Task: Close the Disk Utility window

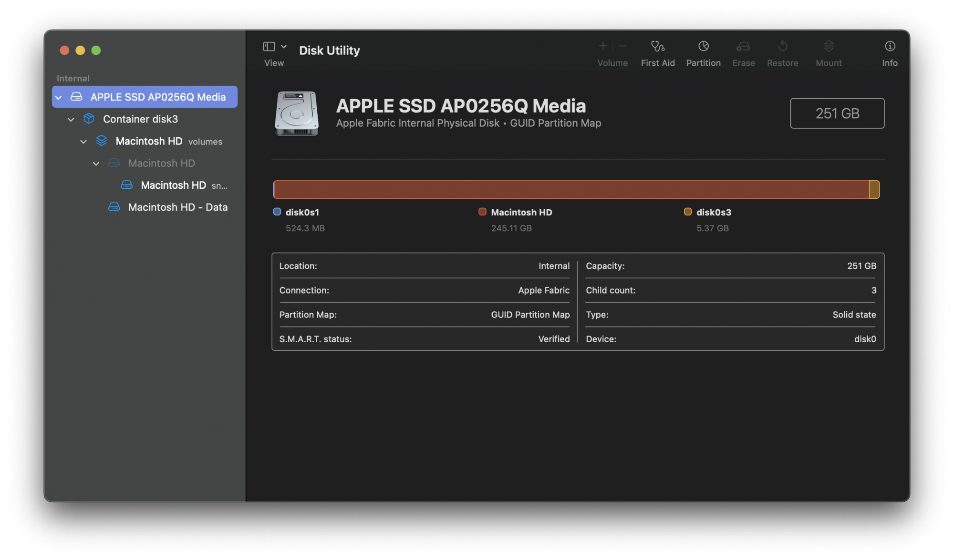Action: (64, 50)
